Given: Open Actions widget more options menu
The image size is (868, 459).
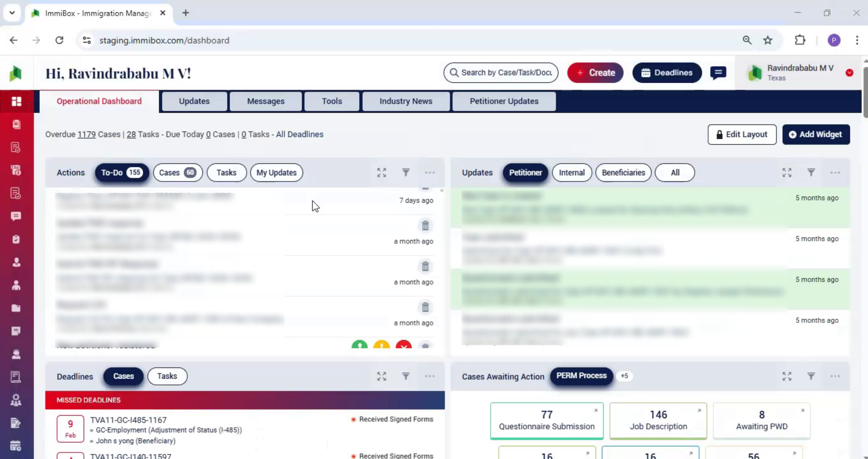Looking at the screenshot, I should (x=430, y=172).
